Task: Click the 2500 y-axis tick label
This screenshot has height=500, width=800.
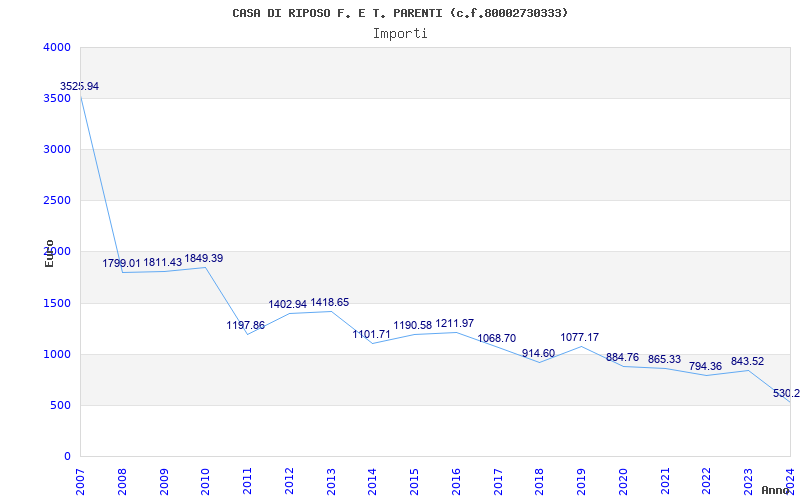Action: (57, 201)
